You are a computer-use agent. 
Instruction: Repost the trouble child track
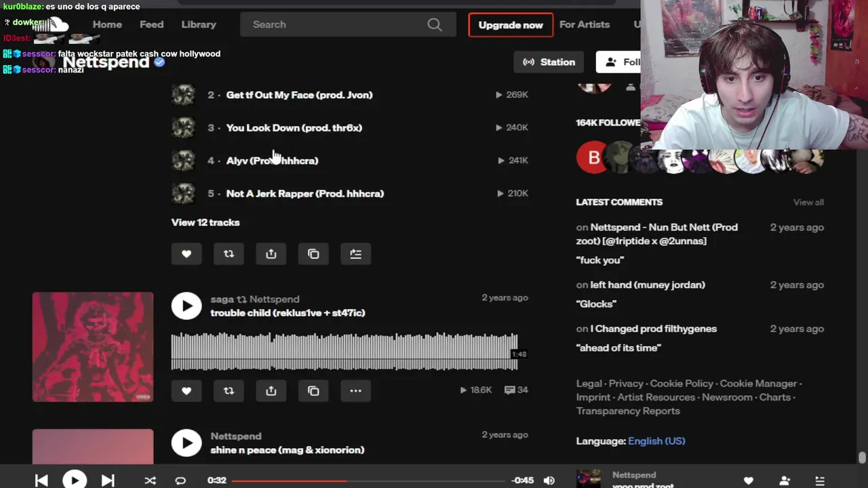pos(229,390)
